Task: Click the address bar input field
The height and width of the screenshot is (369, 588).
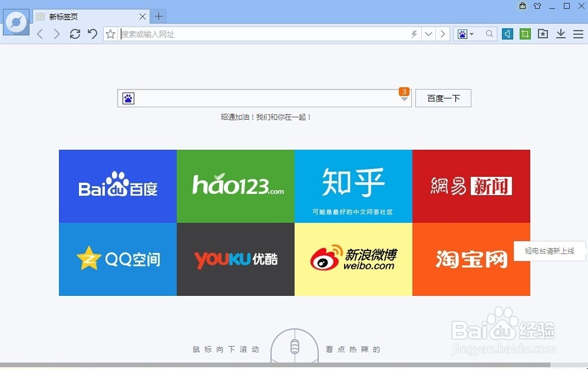Action: (265, 34)
